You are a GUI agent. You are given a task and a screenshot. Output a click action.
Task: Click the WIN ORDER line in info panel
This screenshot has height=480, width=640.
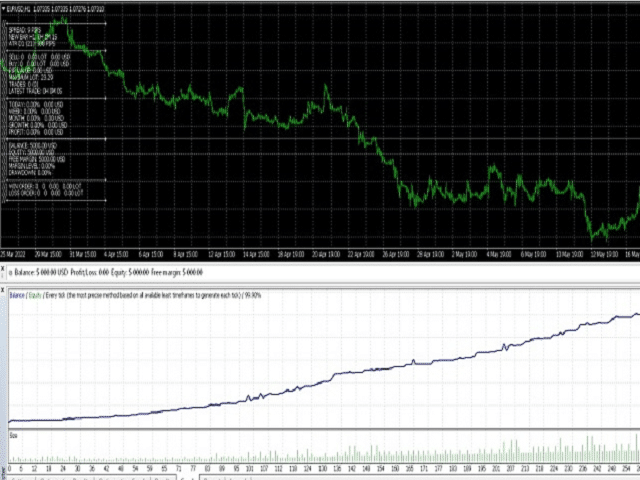coord(45,186)
